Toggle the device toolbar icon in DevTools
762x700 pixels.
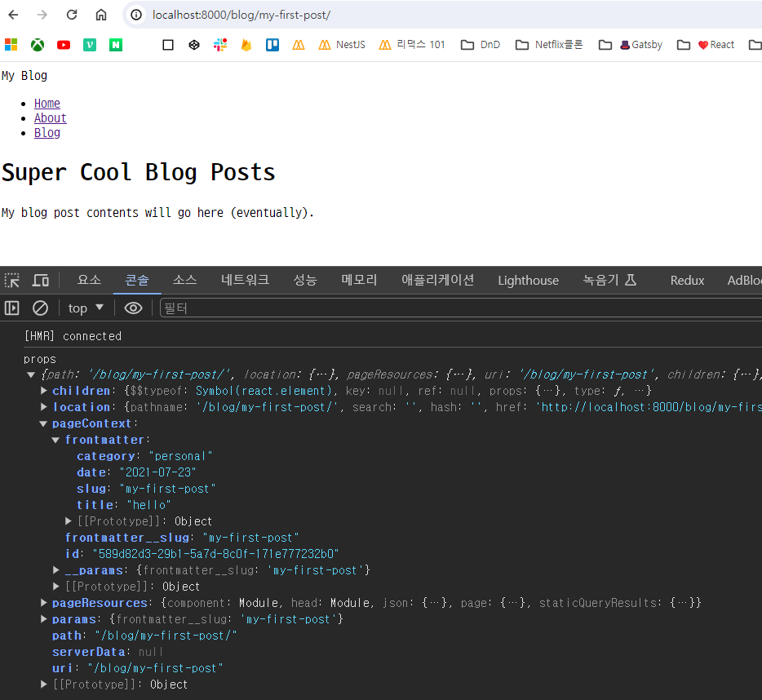(40, 281)
